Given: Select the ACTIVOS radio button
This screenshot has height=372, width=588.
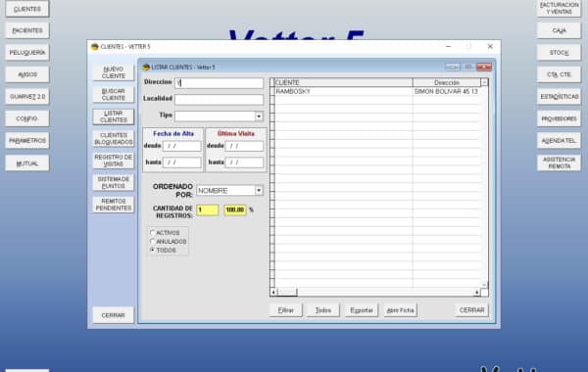Looking at the screenshot, I should pyautogui.click(x=153, y=233).
